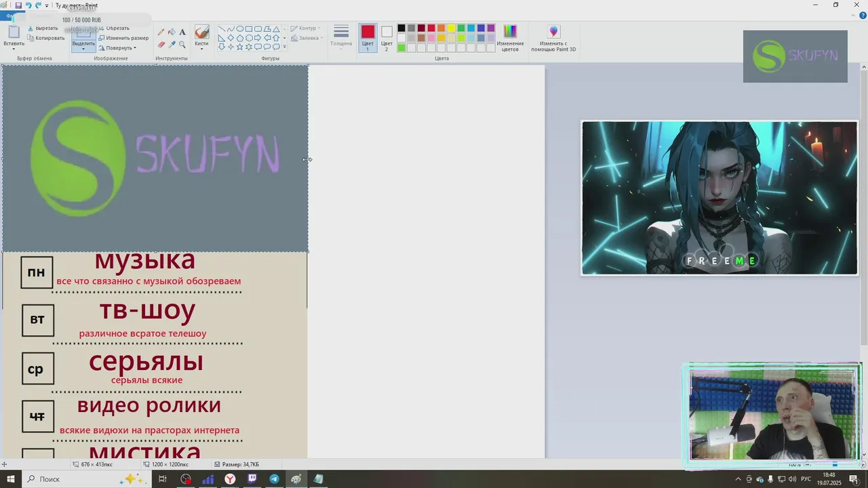
Task: Pick the custom green swatch in third row
Action: 401,48
